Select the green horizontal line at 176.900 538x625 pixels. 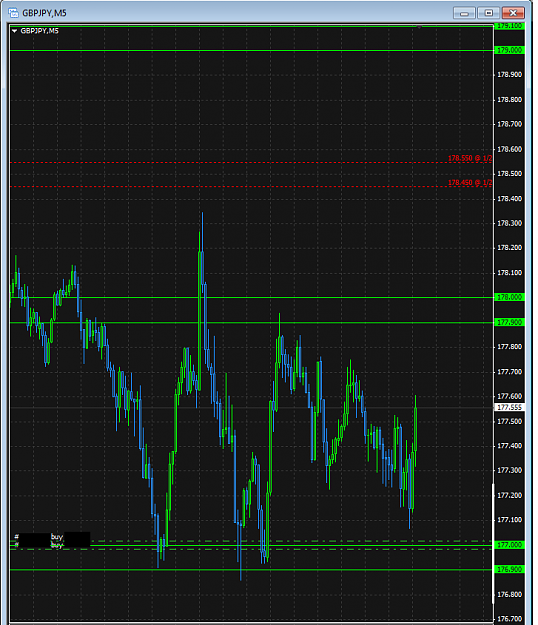pyautogui.click(x=251, y=570)
